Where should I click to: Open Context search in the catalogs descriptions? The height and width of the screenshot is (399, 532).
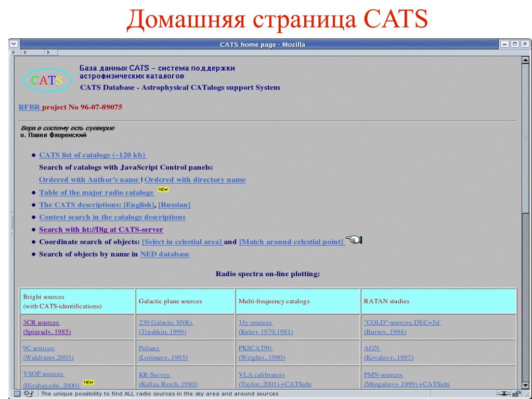[112, 217]
